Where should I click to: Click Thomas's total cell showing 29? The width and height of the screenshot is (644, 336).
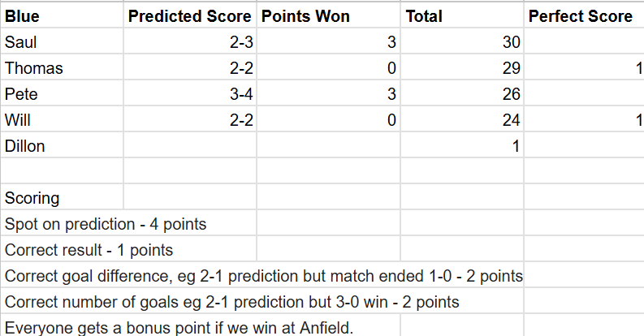461,68
